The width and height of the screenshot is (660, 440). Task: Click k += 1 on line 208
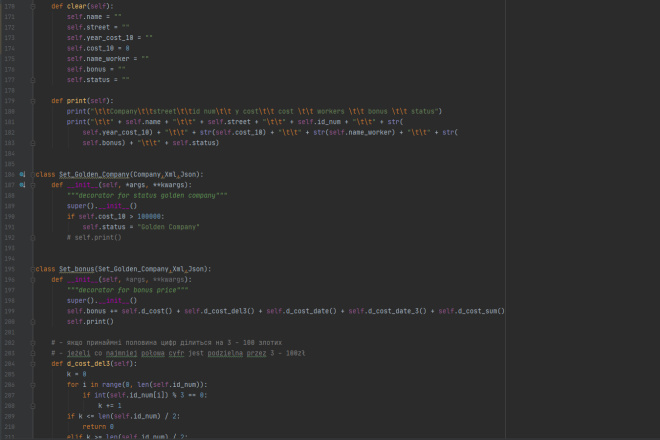[x=110, y=406]
